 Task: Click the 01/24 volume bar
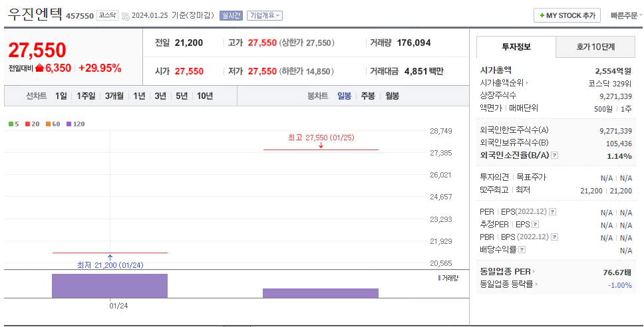110,286
